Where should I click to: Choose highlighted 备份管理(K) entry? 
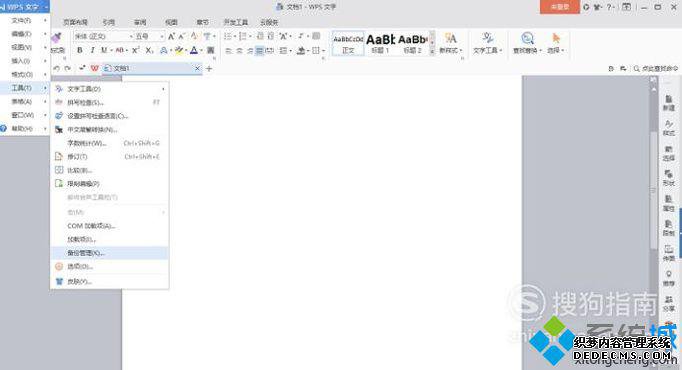tap(110, 253)
